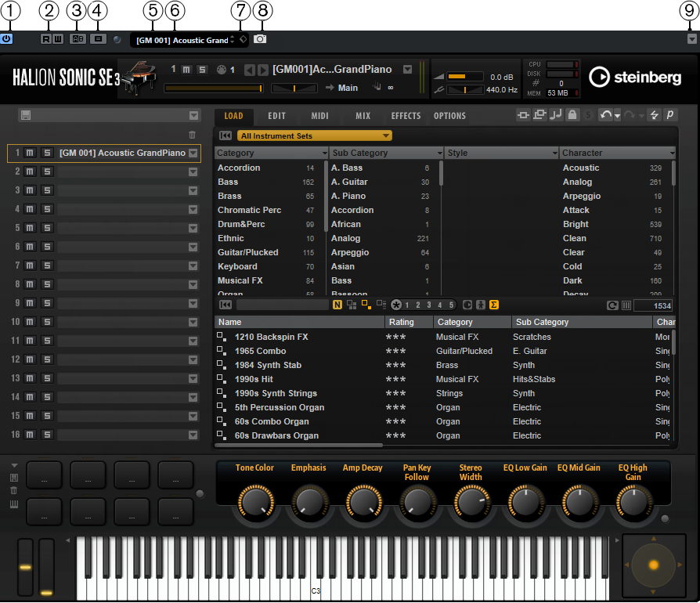Click the plug-in power activate button
This screenshot has width=700, height=603.
[x=6, y=38]
